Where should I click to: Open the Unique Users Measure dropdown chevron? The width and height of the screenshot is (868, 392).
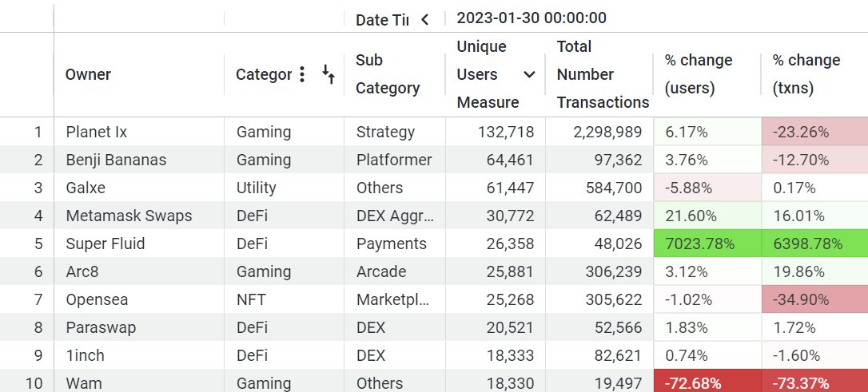(x=529, y=74)
